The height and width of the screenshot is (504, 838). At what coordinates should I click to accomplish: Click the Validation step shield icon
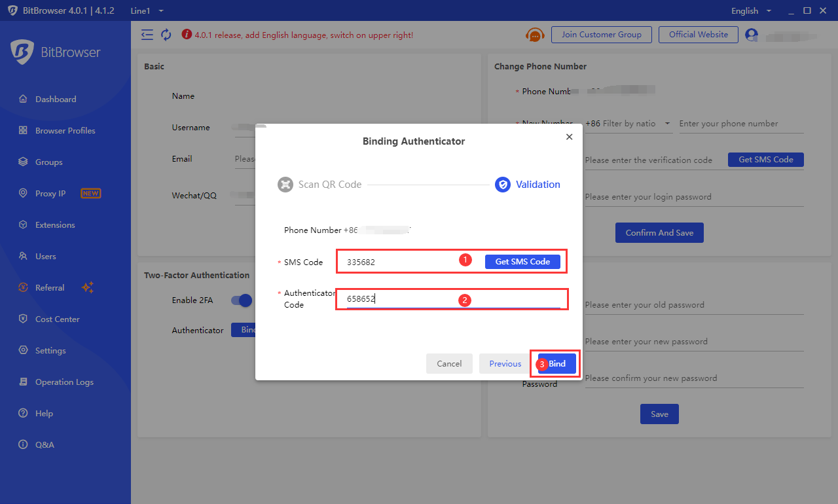(x=502, y=185)
